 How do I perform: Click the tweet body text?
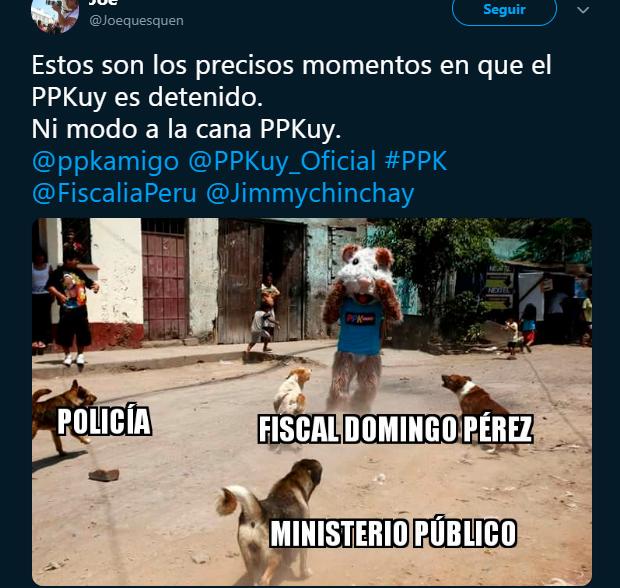pyautogui.click(x=291, y=97)
